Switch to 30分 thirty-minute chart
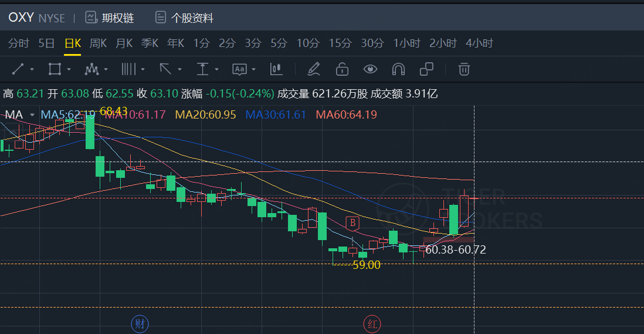The image size is (644, 334). coord(372,43)
